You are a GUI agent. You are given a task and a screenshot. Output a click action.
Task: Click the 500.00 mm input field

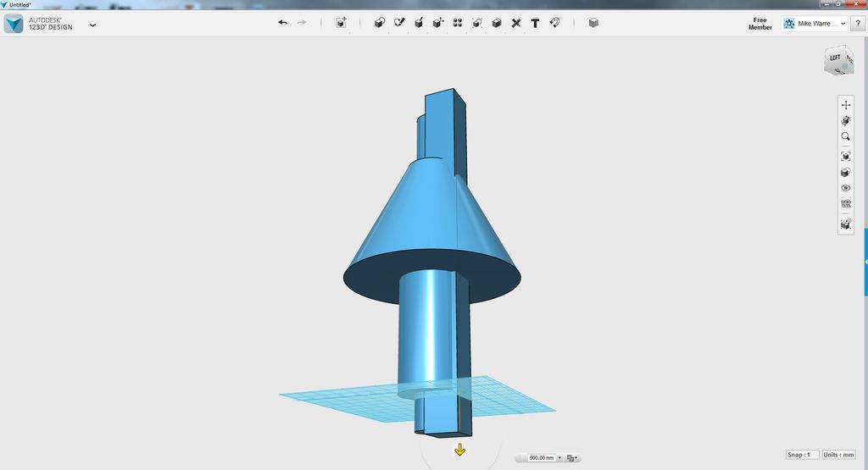coord(542,458)
